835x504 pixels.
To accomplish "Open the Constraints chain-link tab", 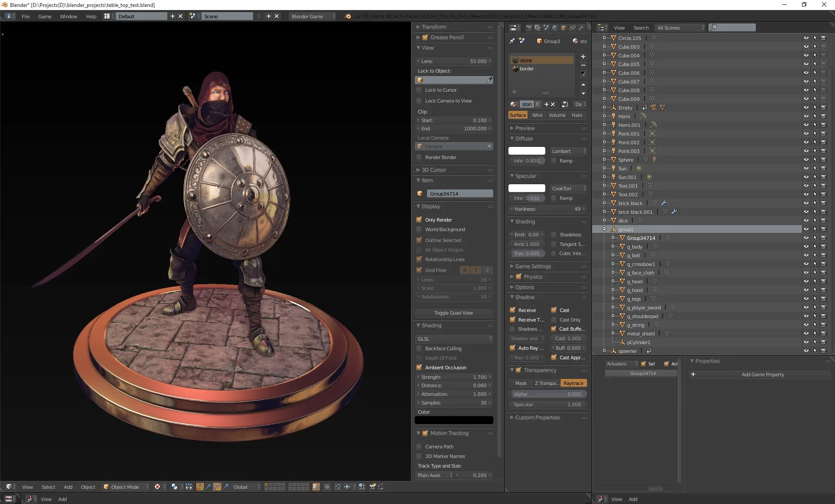I will tap(572, 28).
